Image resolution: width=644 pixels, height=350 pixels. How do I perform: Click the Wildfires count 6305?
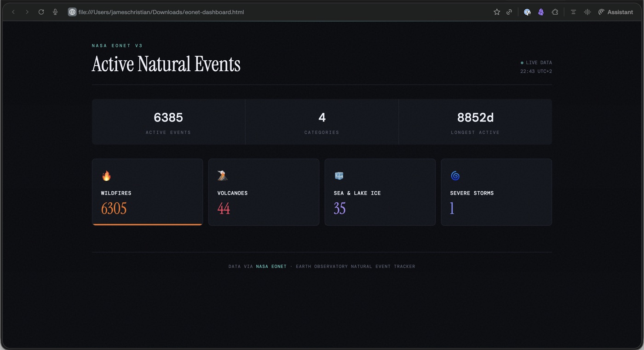pyautogui.click(x=114, y=209)
